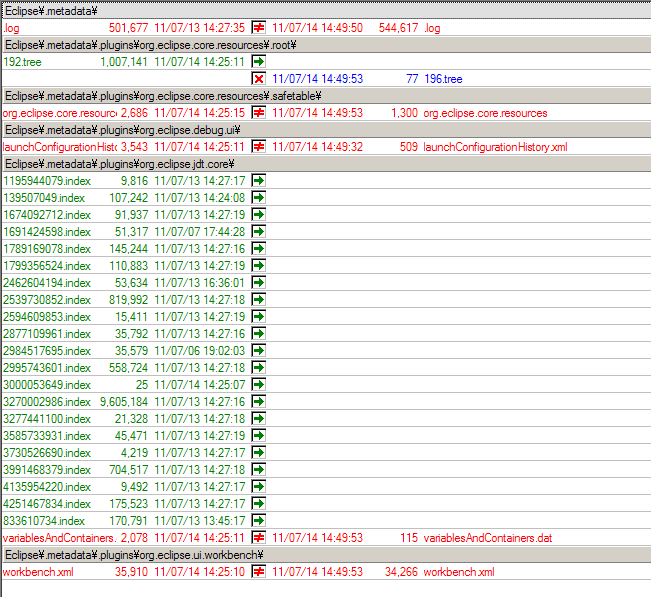Click the green arrow for 2539730852.index
The image size is (651, 597).
click(259, 300)
